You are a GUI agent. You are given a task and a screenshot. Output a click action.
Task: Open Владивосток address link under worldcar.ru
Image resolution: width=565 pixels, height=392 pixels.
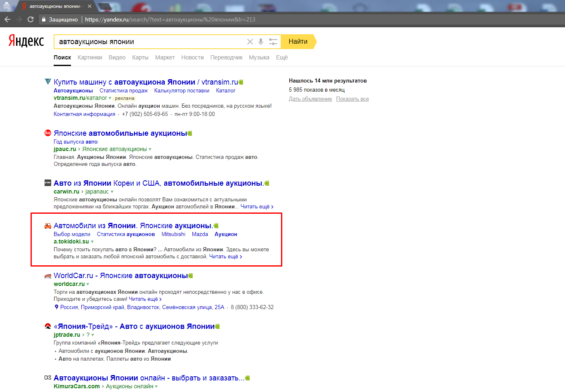pyautogui.click(x=142, y=307)
